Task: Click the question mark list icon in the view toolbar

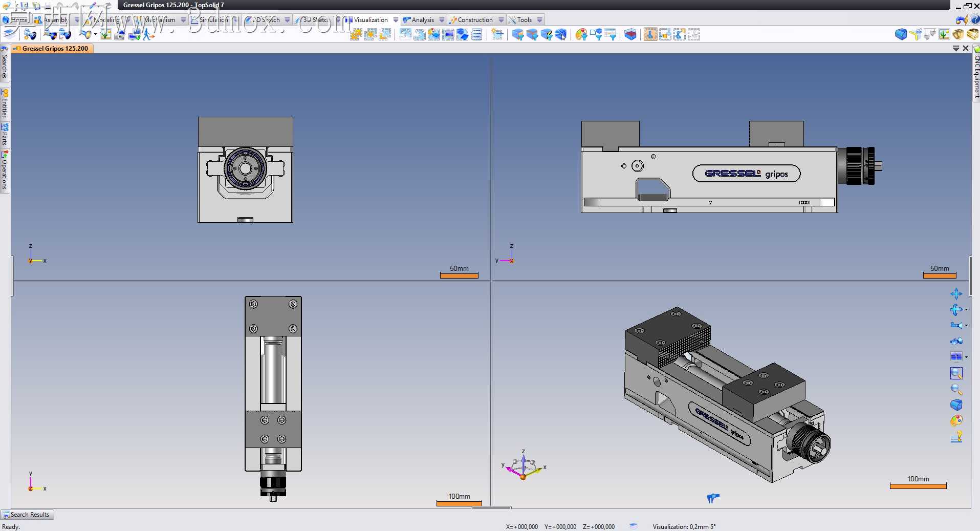Action: [x=956, y=437]
